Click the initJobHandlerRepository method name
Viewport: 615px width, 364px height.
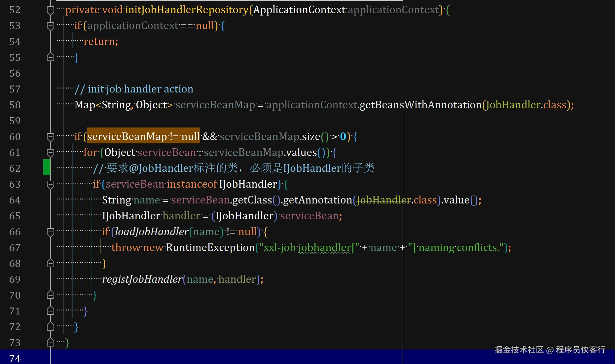pyautogui.click(x=187, y=10)
